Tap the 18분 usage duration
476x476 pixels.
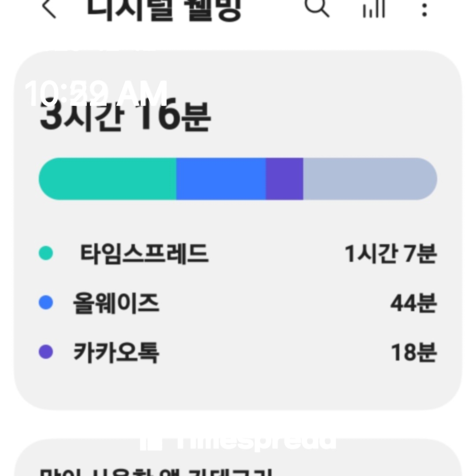tap(413, 353)
